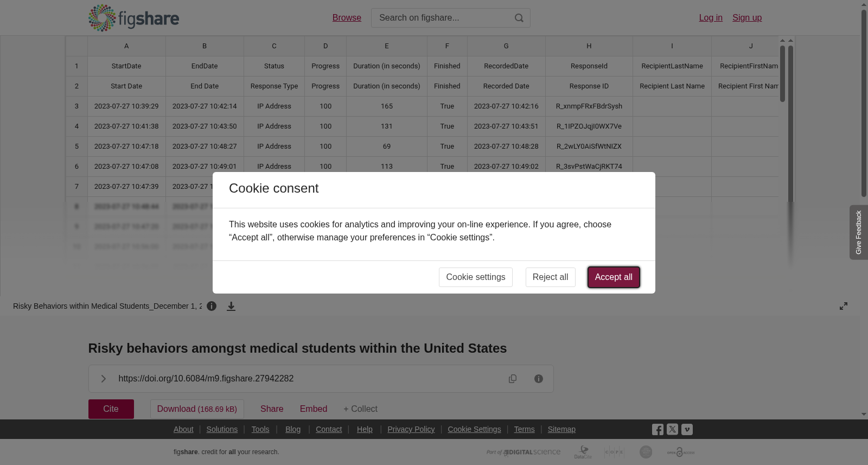This screenshot has width=868, height=465.
Task: Click Response Type cell
Action: click(274, 86)
